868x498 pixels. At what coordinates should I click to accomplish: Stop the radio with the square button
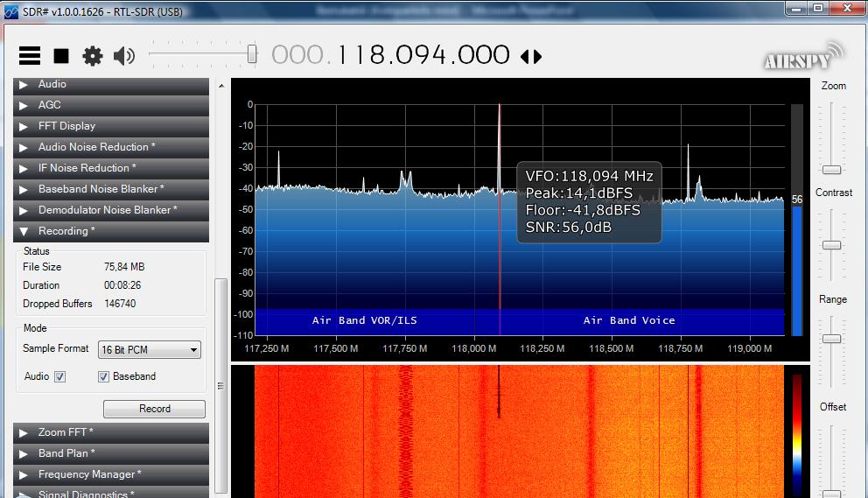click(x=61, y=56)
